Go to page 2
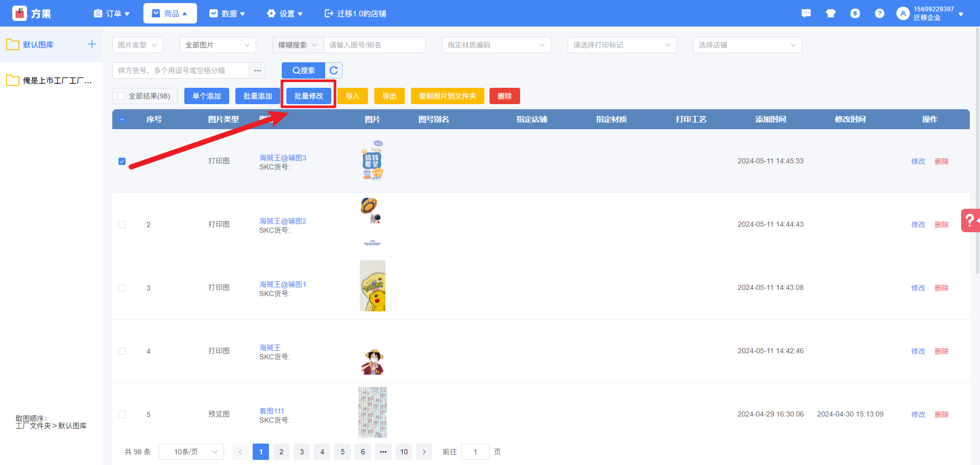The height and width of the screenshot is (465, 980). pos(281,452)
